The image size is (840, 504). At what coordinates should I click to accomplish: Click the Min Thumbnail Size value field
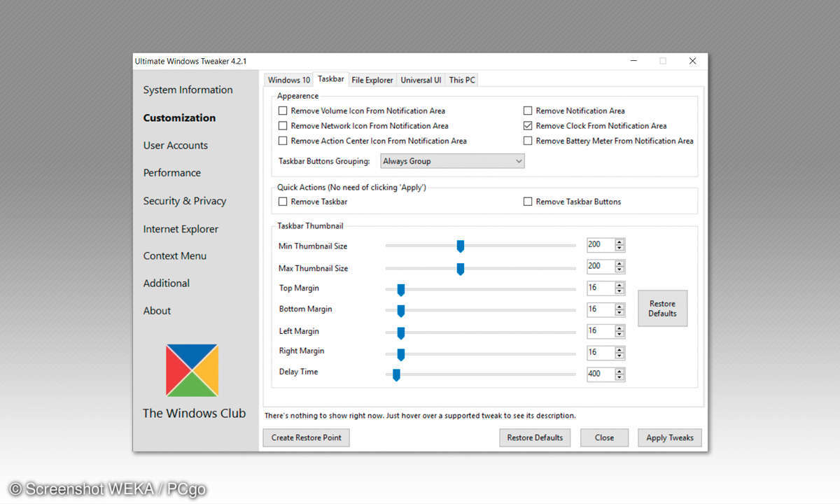tap(601, 245)
